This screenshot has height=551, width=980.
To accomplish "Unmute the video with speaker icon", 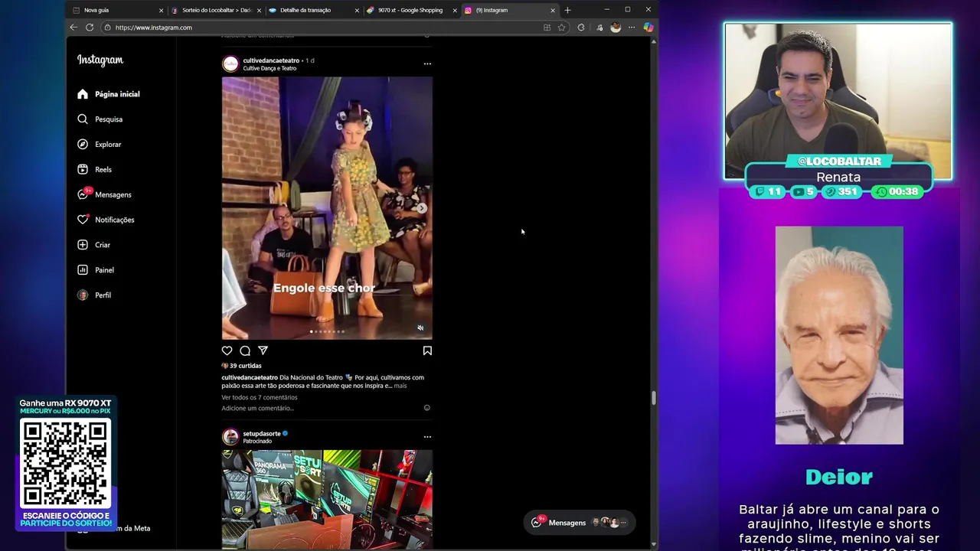I will [420, 328].
